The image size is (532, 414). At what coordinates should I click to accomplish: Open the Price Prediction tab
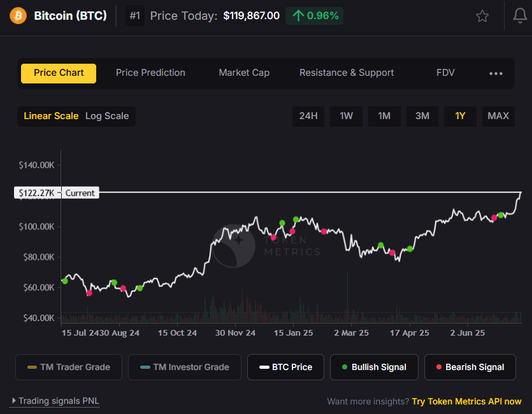tap(150, 73)
